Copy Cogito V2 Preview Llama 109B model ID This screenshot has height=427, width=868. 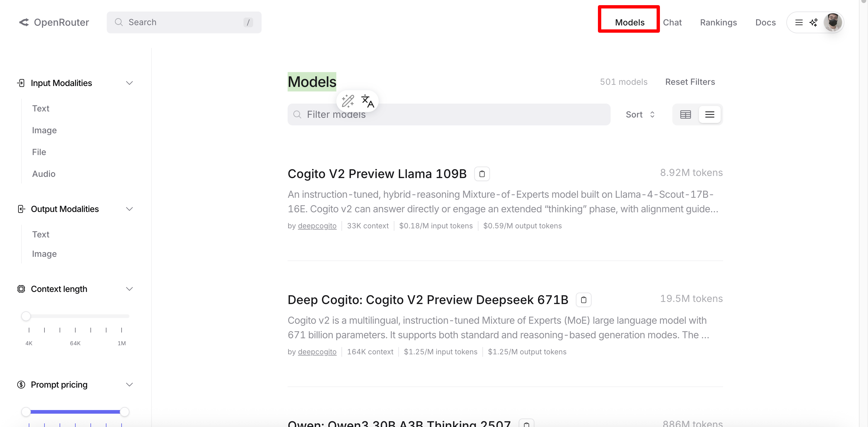pos(482,174)
